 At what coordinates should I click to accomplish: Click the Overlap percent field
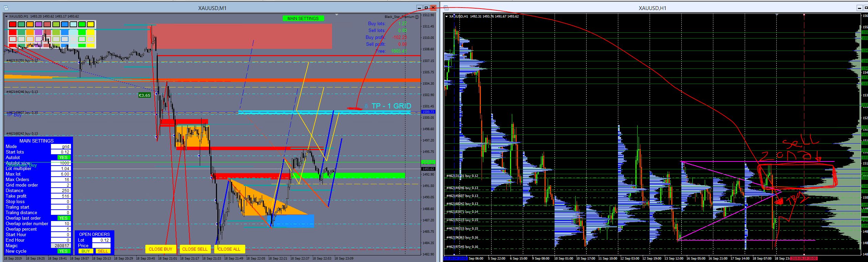coord(61,229)
